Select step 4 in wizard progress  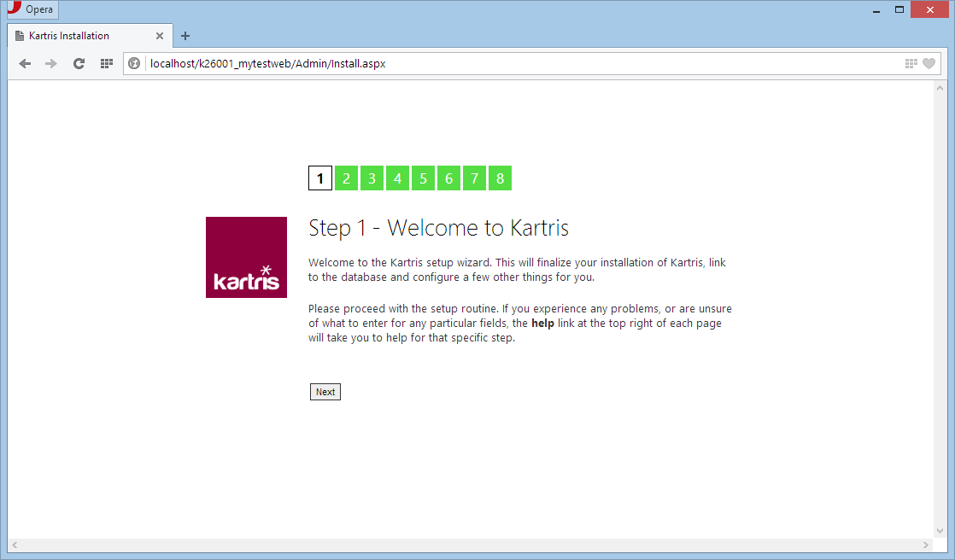coord(397,178)
